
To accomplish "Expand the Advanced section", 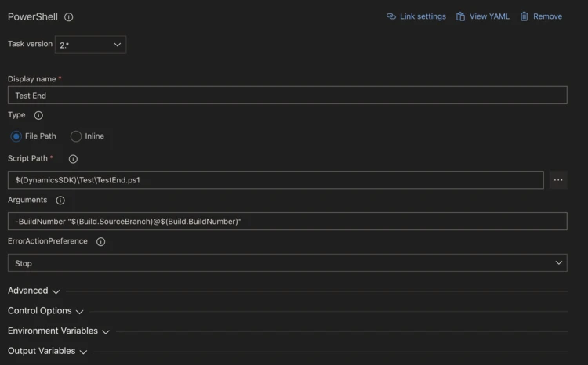I will coord(34,291).
